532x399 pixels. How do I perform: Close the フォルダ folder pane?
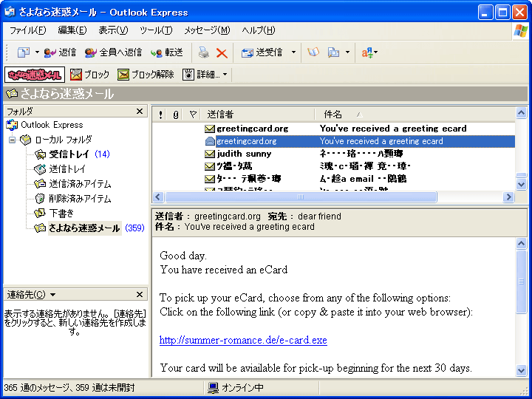click(x=140, y=112)
